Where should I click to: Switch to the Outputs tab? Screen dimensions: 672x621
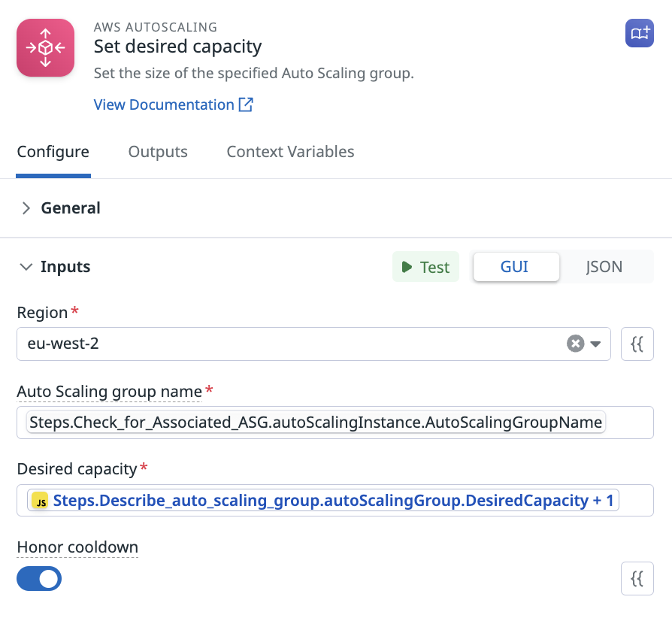tap(158, 152)
